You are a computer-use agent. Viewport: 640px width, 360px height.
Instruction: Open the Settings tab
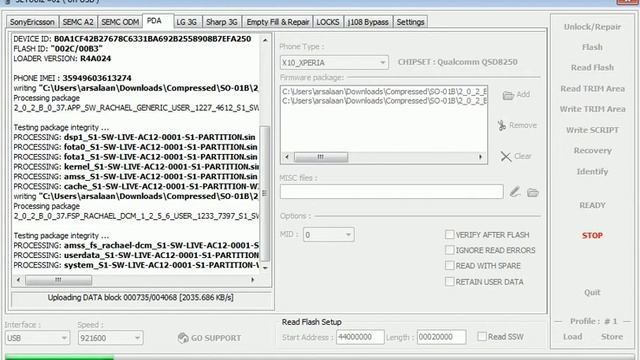(x=410, y=22)
